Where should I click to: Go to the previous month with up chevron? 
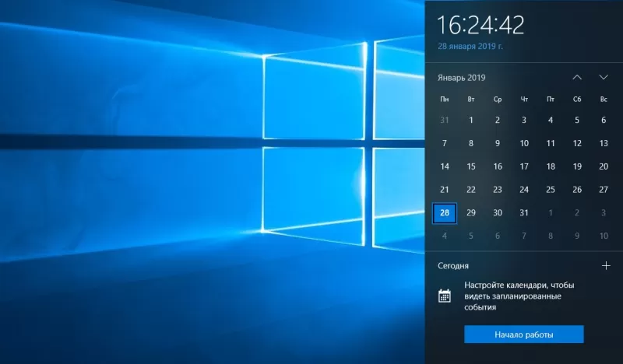click(x=577, y=78)
